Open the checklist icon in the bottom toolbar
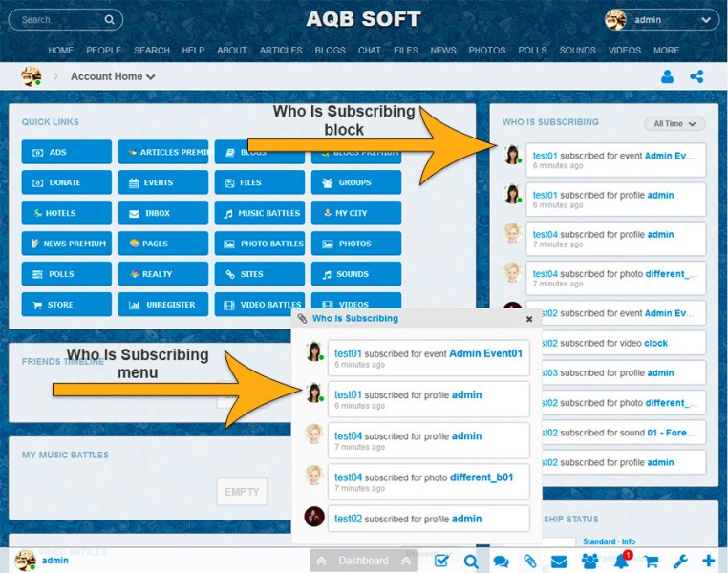Image resolution: width=728 pixels, height=573 pixels. pyautogui.click(x=441, y=561)
